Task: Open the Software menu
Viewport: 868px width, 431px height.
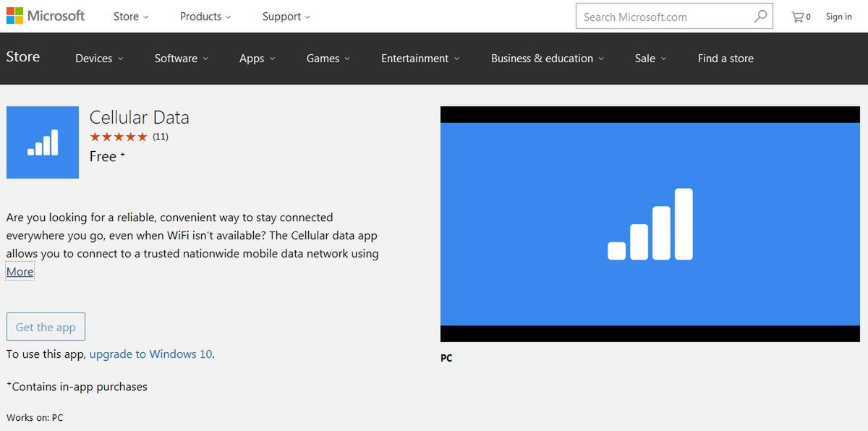Action: 182,59
